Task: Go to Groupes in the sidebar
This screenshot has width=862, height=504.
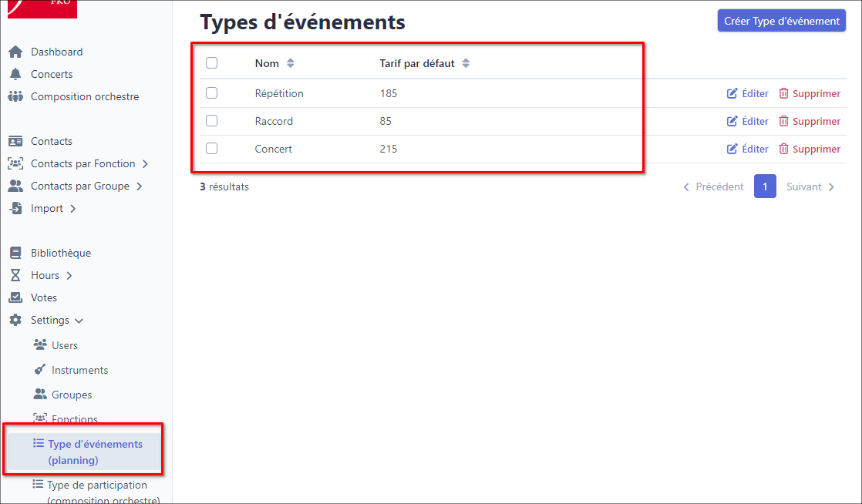Action: click(x=71, y=395)
